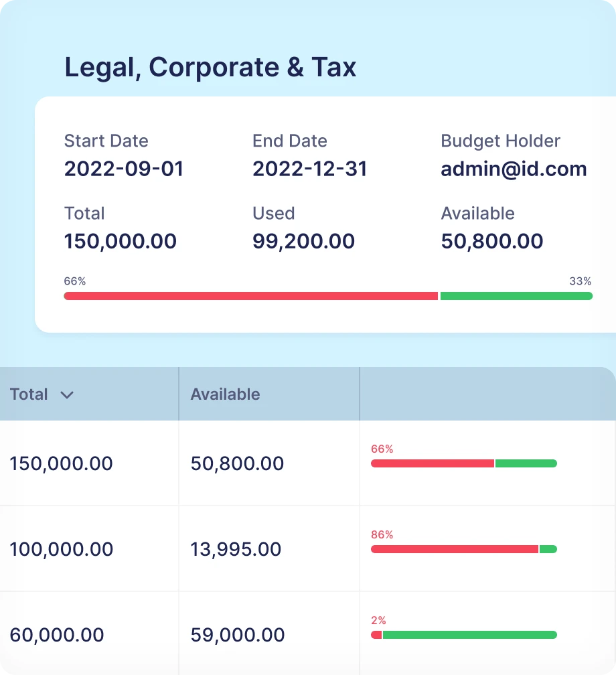
Task: Select the Available column header
Action: [225, 394]
